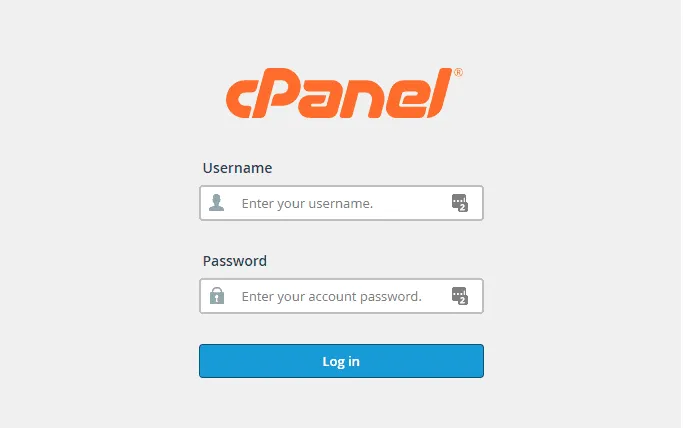683x428 pixels.
Task: Click the "Enter your account password." placeholder text
Action: 332,296
